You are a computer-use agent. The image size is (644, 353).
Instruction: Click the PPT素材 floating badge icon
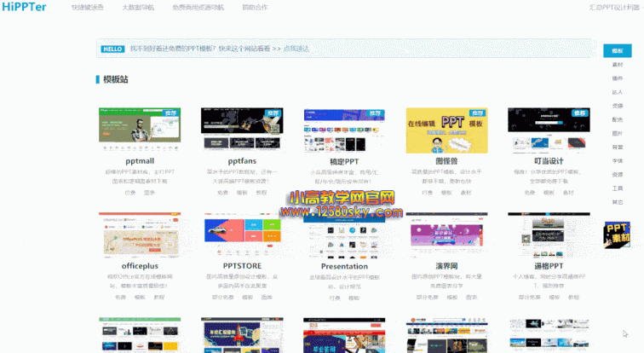(x=617, y=234)
